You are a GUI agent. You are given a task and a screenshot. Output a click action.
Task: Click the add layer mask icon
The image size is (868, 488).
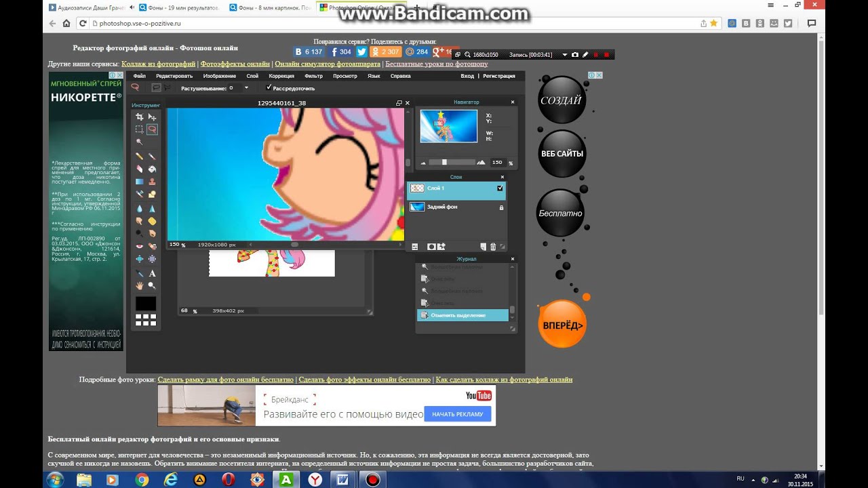(431, 247)
